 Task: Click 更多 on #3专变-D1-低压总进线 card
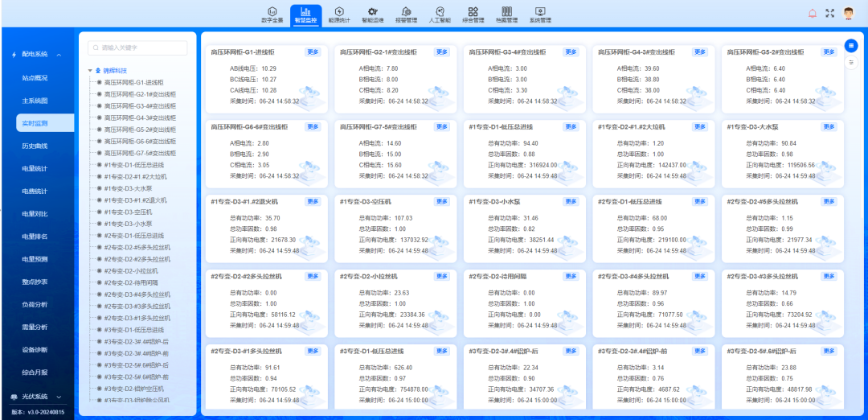(442, 351)
